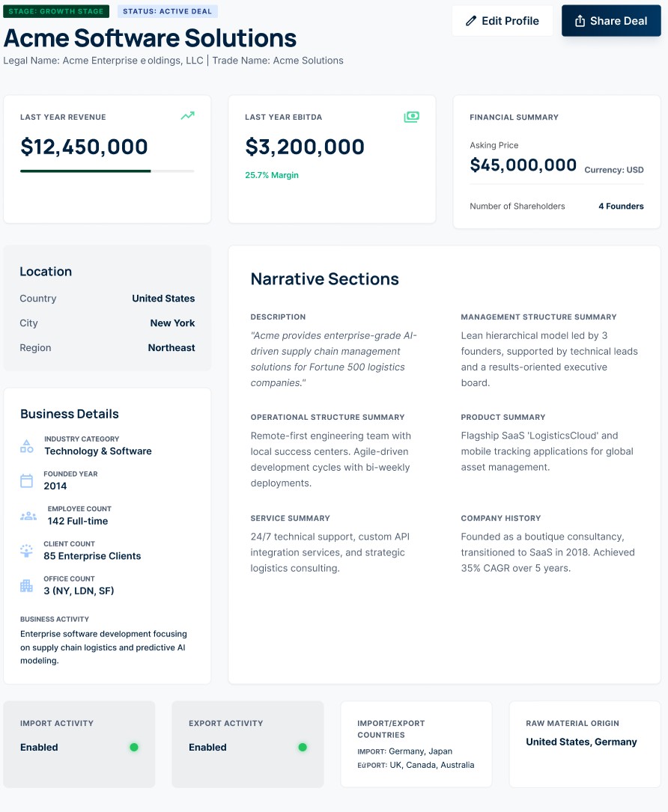668x812 pixels.
Task: Click the Share Deal button
Action: click(x=611, y=21)
